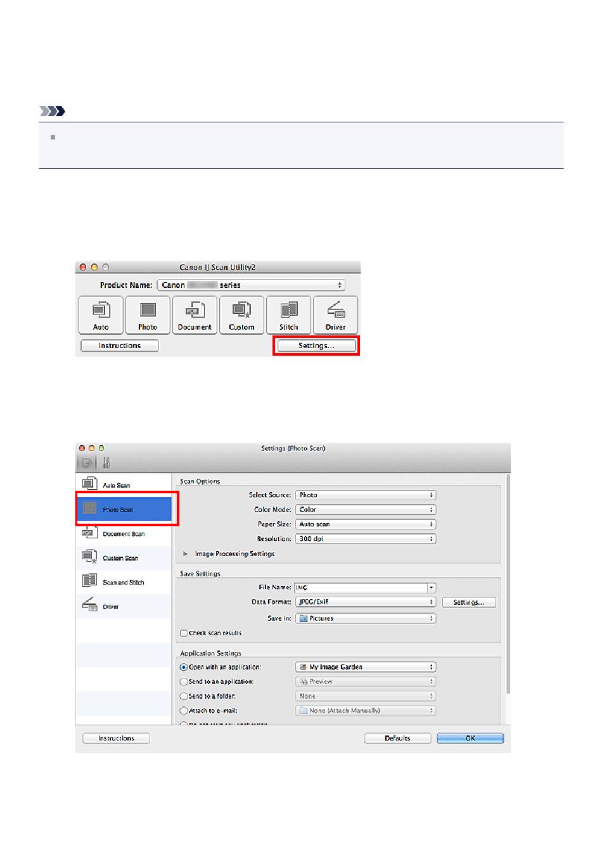This screenshot has width=602, height=868.
Task: Open the File Name suggestions arrow
Action: click(432, 588)
